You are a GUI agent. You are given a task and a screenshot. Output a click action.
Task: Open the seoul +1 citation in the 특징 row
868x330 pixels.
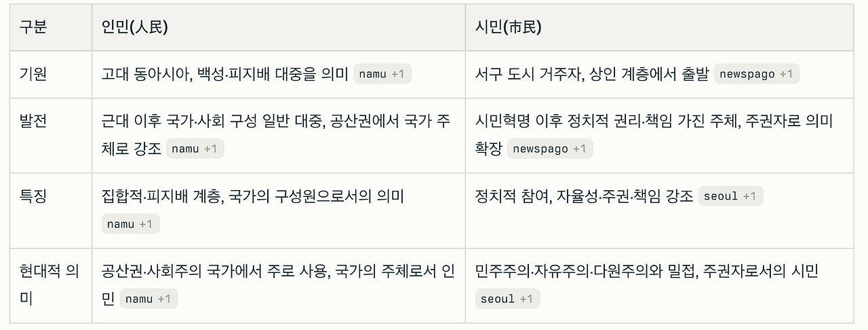pos(730,196)
